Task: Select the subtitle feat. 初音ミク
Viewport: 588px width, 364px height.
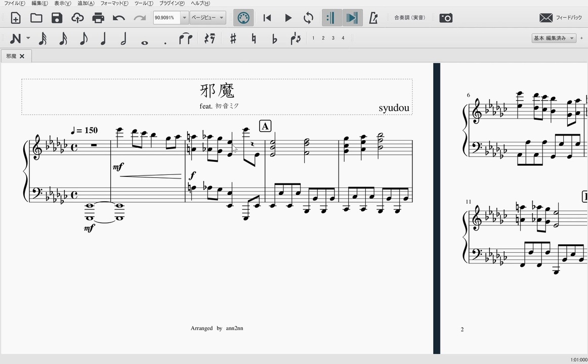Action: pos(219,106)
